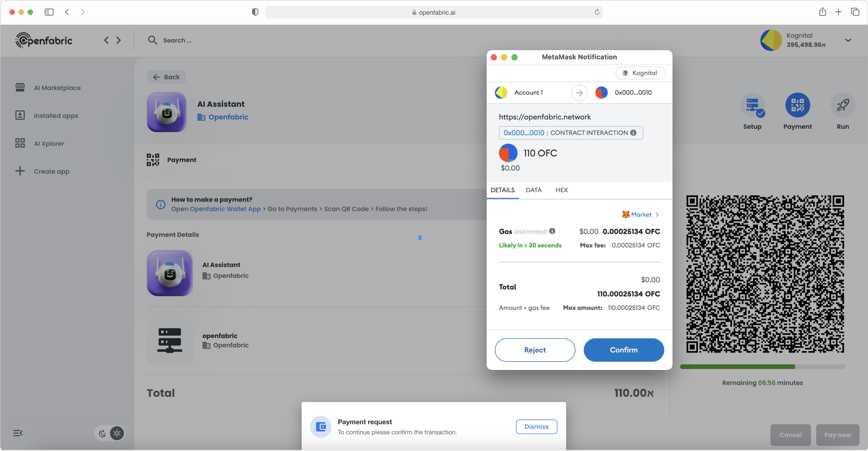Click the Openfabric logo
Screen dimensions: 868x451
pos(44,40)
